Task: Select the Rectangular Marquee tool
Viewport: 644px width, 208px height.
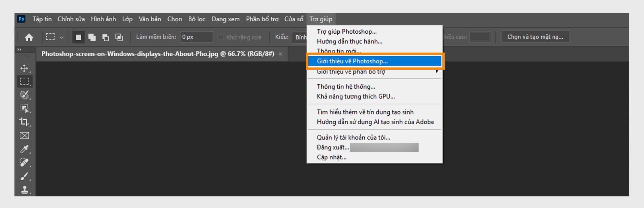Action: click(25, 82)
